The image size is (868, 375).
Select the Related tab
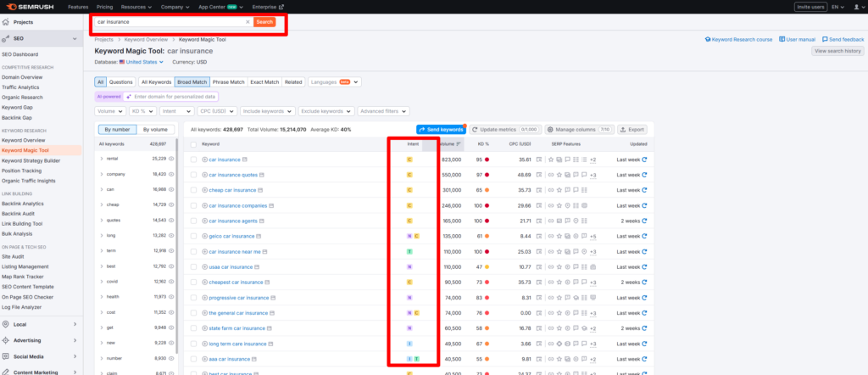click(x=293, y=82)
